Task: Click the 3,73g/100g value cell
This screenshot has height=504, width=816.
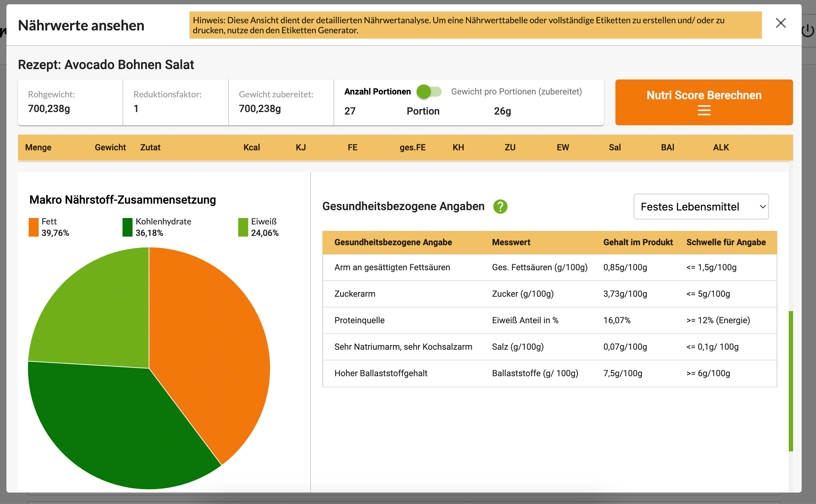Action: click(625, 294)
